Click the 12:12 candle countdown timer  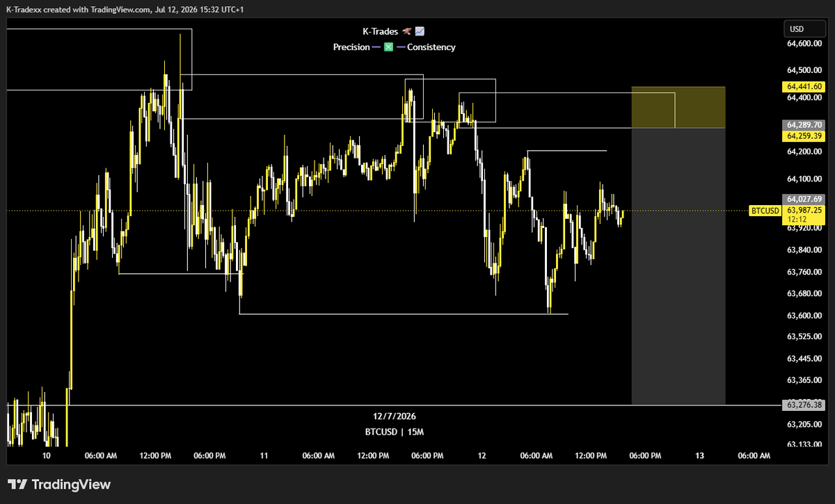pyautogui.click(x=797, y=219)
